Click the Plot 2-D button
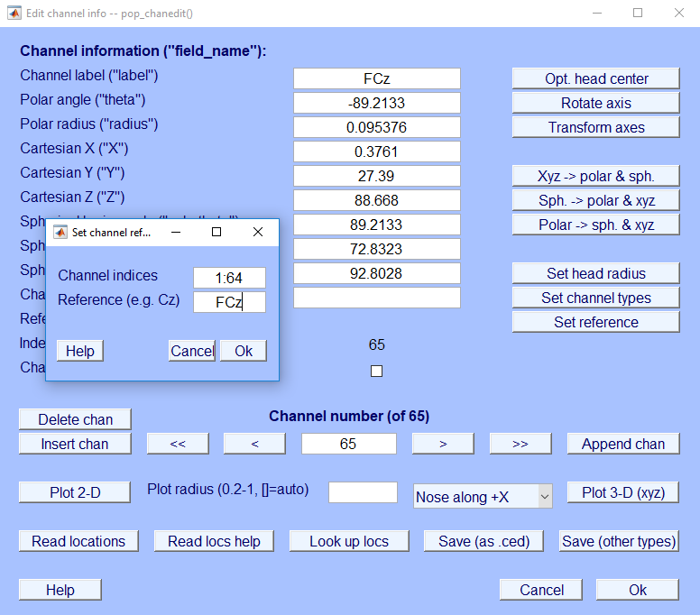700x615 pixels. coord(75,492)
